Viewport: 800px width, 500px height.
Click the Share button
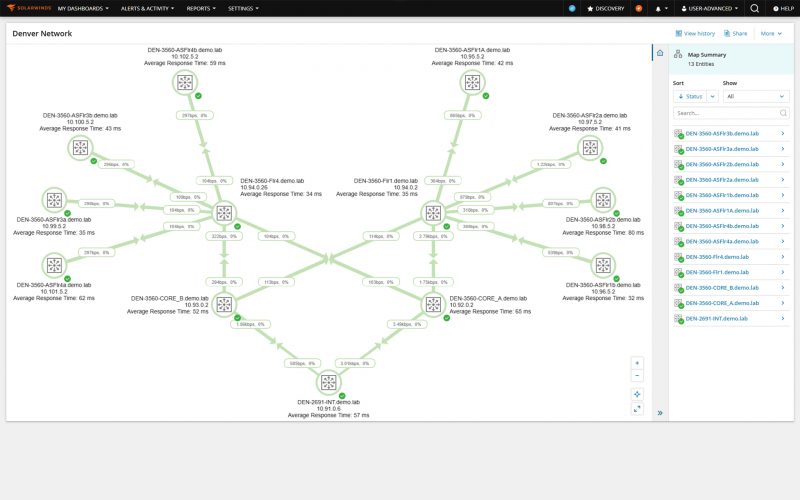tap(735, 34)
